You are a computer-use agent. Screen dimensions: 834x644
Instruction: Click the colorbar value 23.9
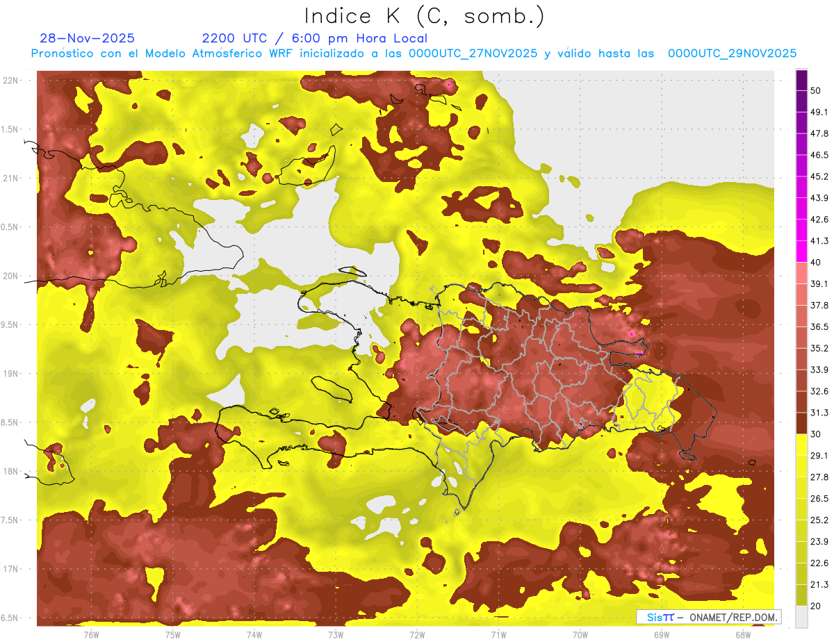(819, 541)
